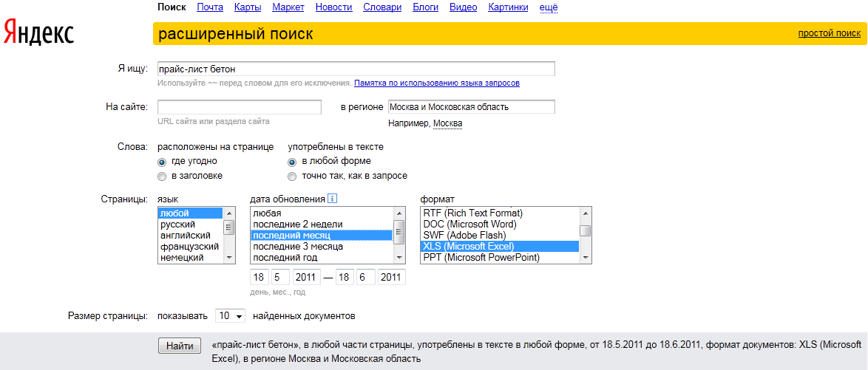The width and height of the screenshot is (868, 370).
Task: Click up arrow of date update list
Action: pyautogui.click(x=399, y=213)
